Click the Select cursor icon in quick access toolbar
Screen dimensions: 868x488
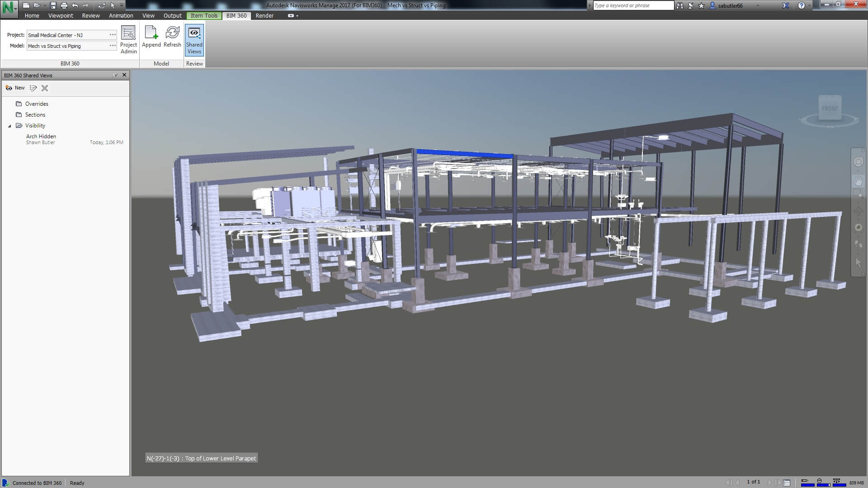113,5
